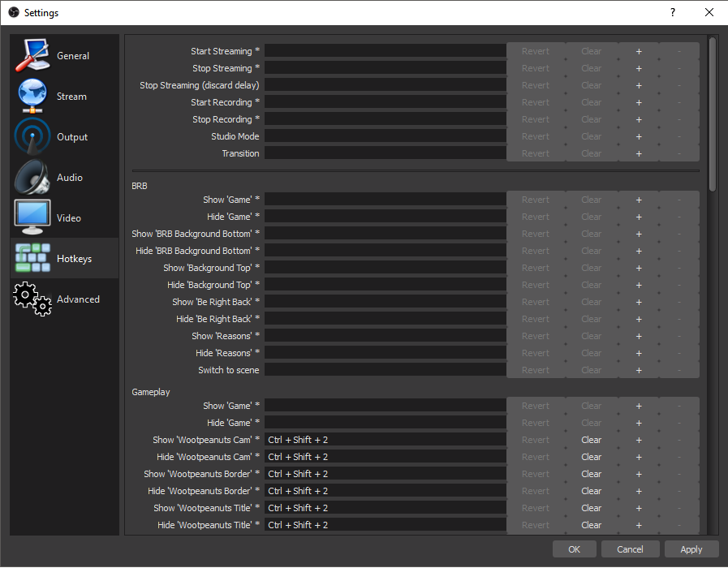Click the OBS logo in title bar
The image size is (728, 568).
point(14,12)
